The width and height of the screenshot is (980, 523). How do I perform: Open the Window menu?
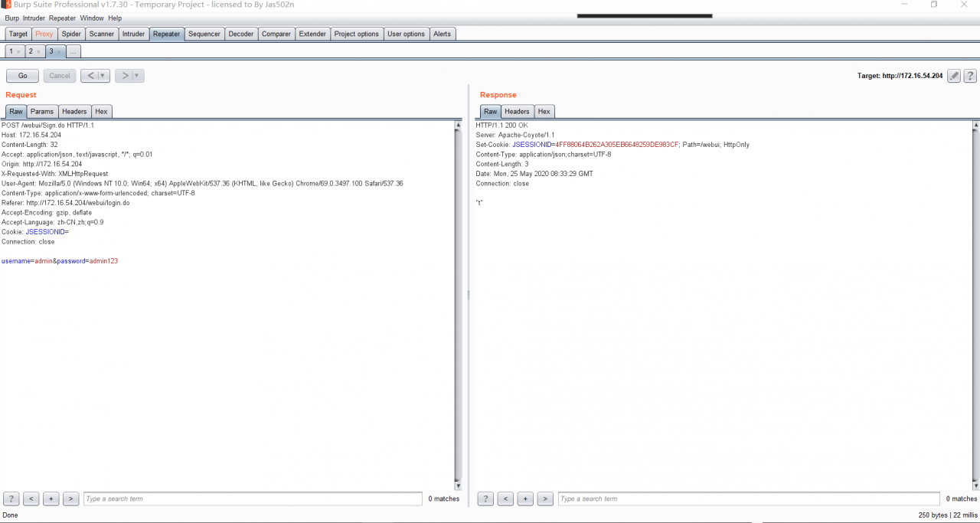[92, 18]
